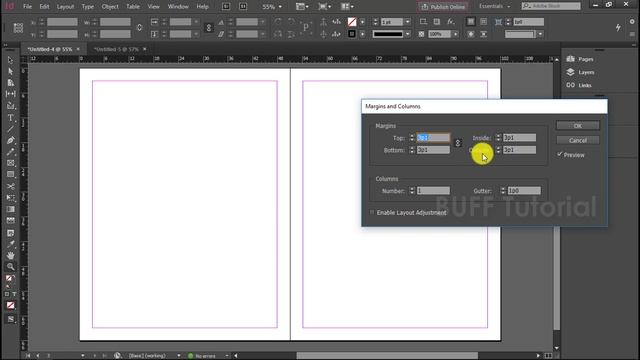This screenshot has height=360, width=640.
Task: Select the Zoom tool
Action: coord(10,267)
